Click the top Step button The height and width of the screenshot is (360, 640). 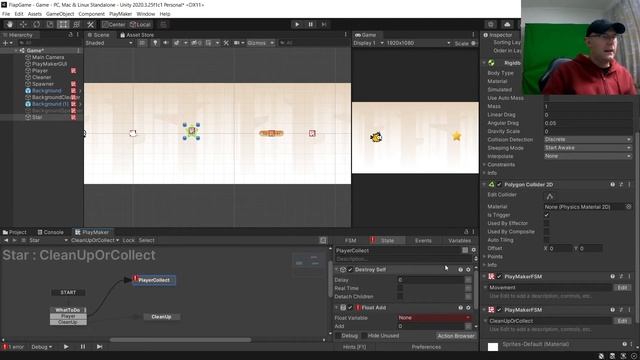pyautogui.click(x=324, y=24)
